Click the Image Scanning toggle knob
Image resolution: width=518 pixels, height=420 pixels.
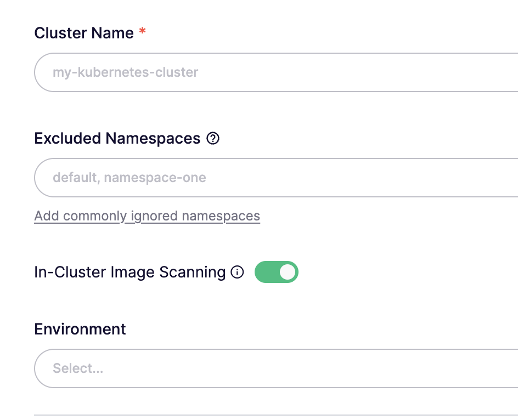click(286, 272)
